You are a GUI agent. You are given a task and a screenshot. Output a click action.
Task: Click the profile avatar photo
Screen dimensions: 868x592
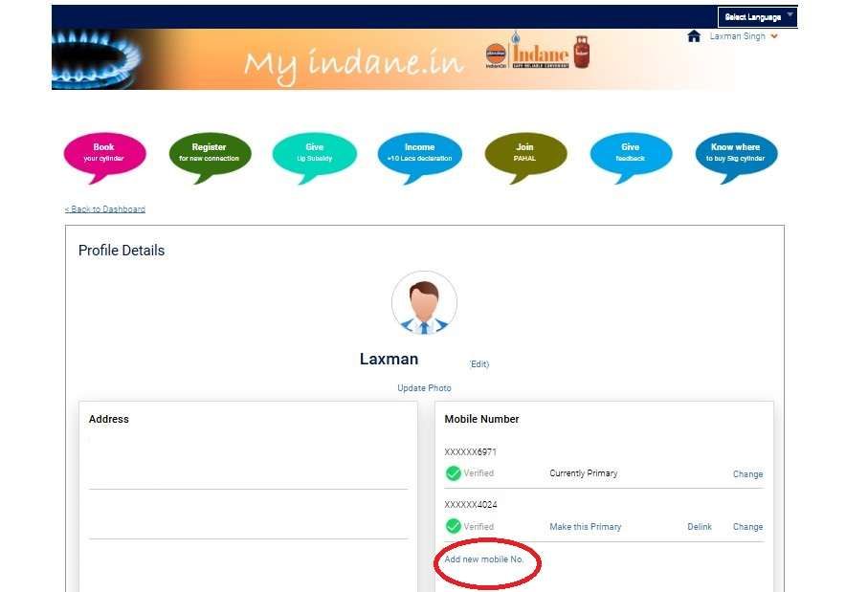pyautogui.click(x=424, y=303)
